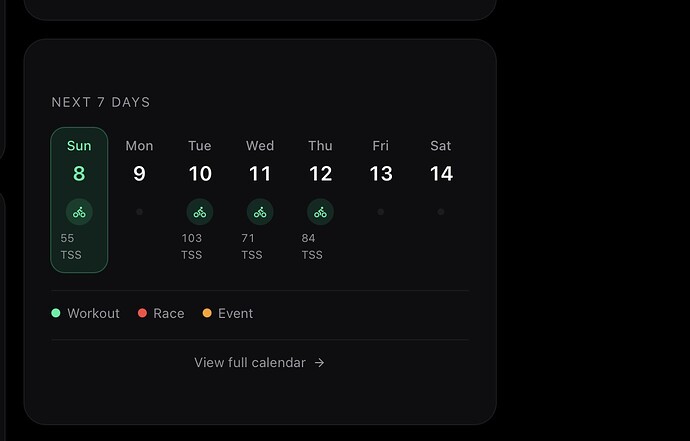This screenshot has width=690, height=441.
Task: Click Tuesday's cycling workout icon
Action: [200, 212]
